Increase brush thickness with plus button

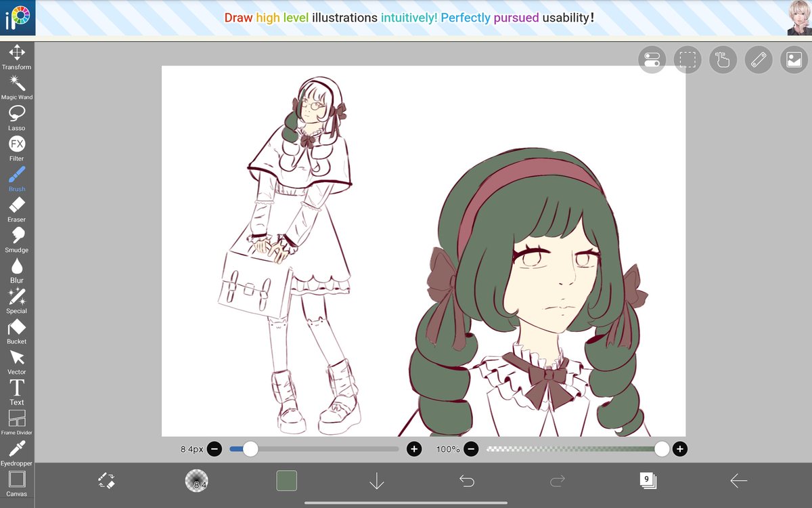(414, 448)
